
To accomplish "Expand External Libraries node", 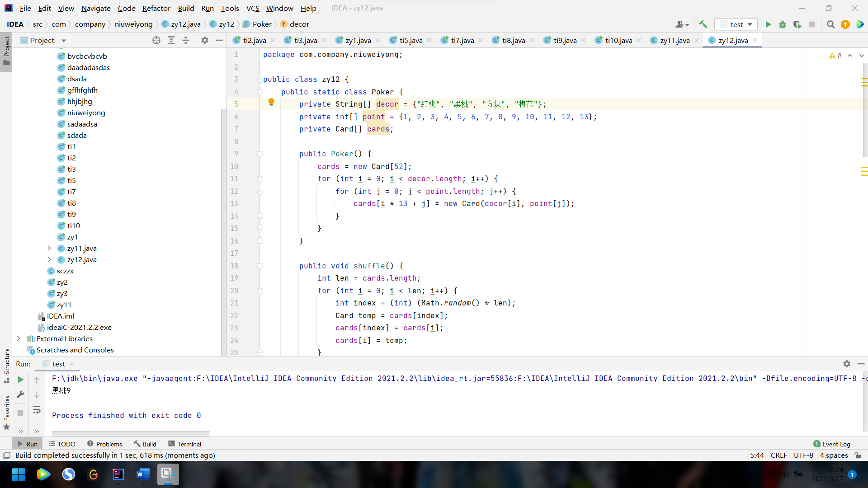I will 19,338.
